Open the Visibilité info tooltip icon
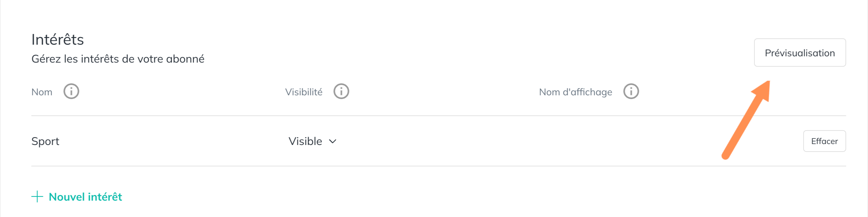 [x=341, y=92]
